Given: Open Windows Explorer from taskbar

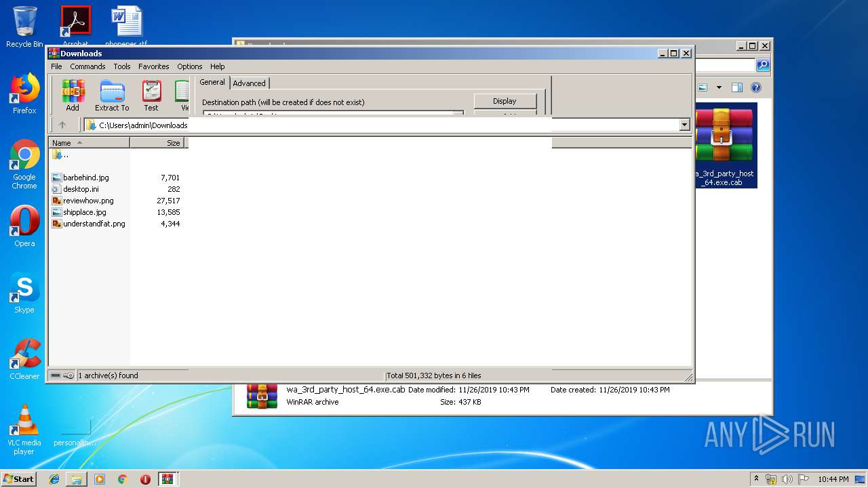Looking at the screenshot, I should click(x=77, y=479).
